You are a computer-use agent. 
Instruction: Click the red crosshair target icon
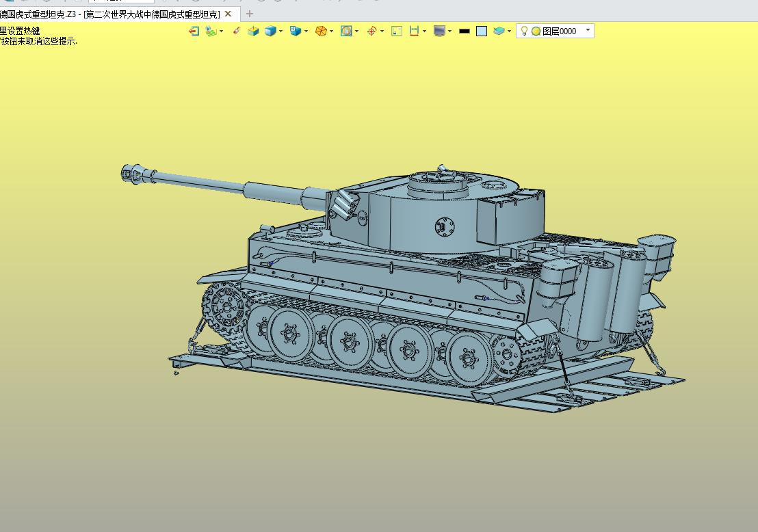click(x=371, y=31)
